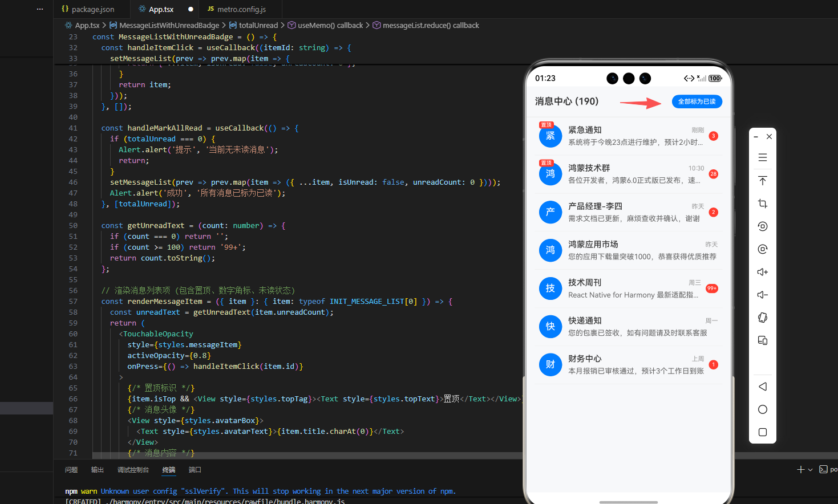The image size is (838, 504).
Task: Click handleMarkAllRead on line 41
Action: tap(165, 128)
